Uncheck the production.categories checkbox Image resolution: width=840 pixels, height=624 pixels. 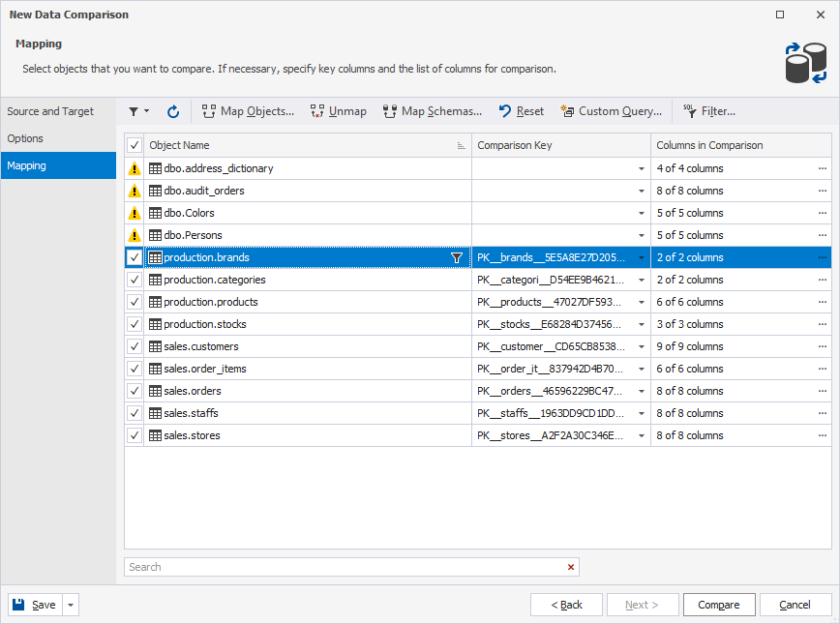point(135,280)
